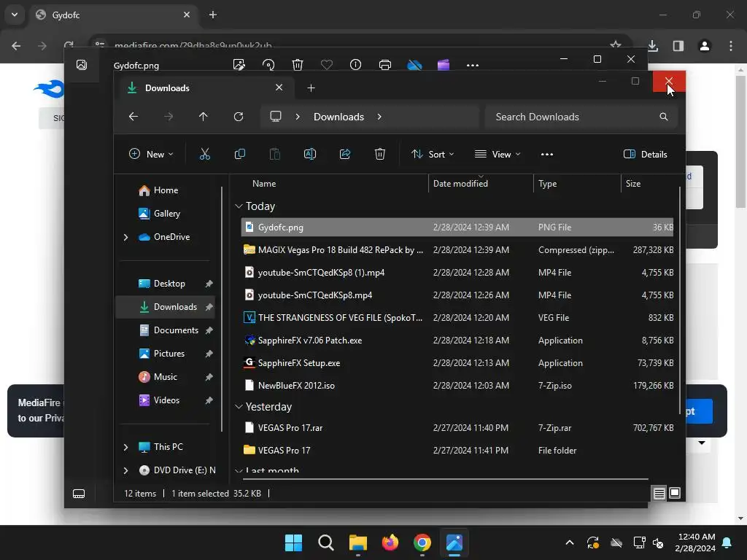The image size is (747, 560).
Task: Select VEGAS Pro 17.rar file
Action: click(457, 428)
